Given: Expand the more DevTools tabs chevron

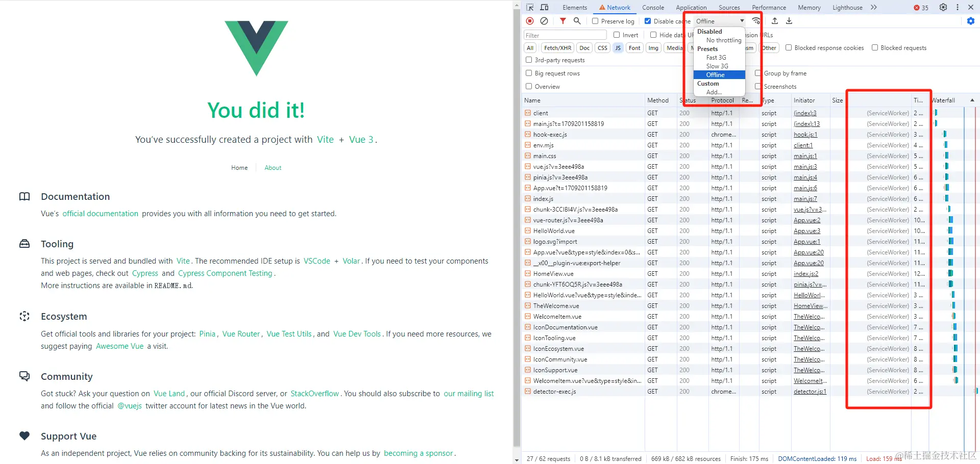Looking at the screenshot, I should tap(874, 7).
